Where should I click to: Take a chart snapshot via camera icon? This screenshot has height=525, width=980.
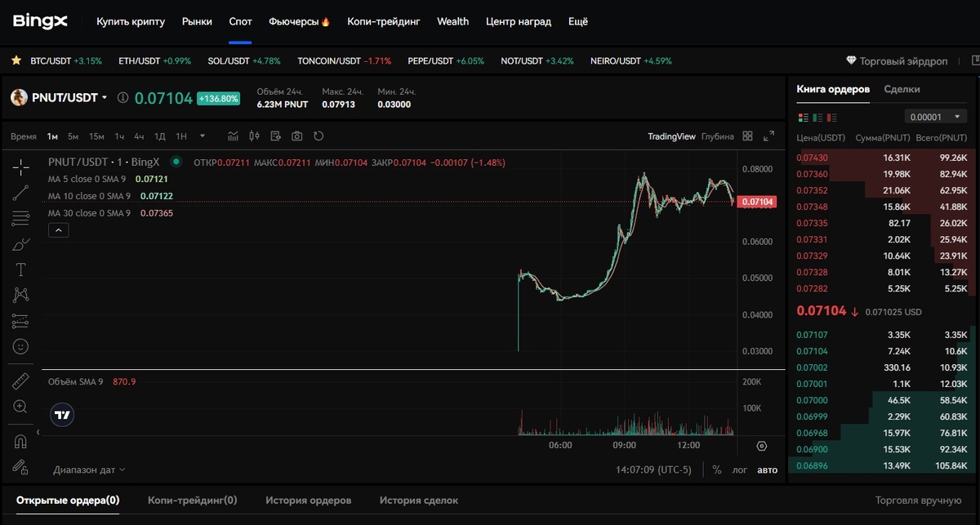point(297,136)
